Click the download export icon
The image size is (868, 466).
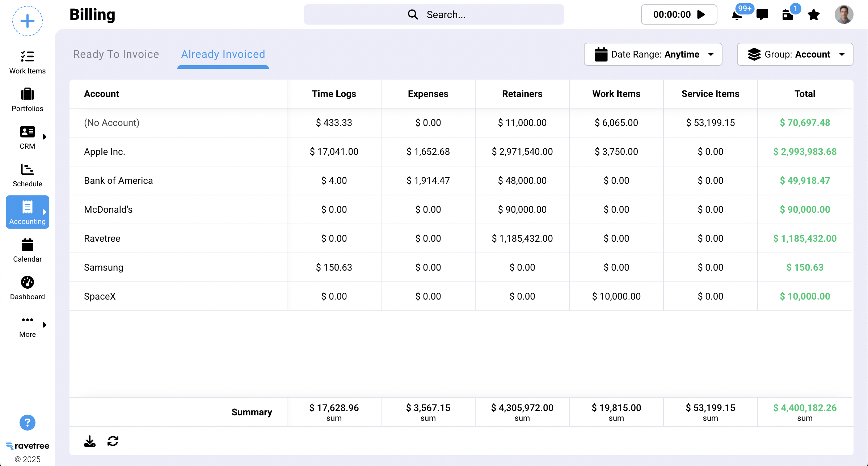pyautogui.click(x=89, y=441)
